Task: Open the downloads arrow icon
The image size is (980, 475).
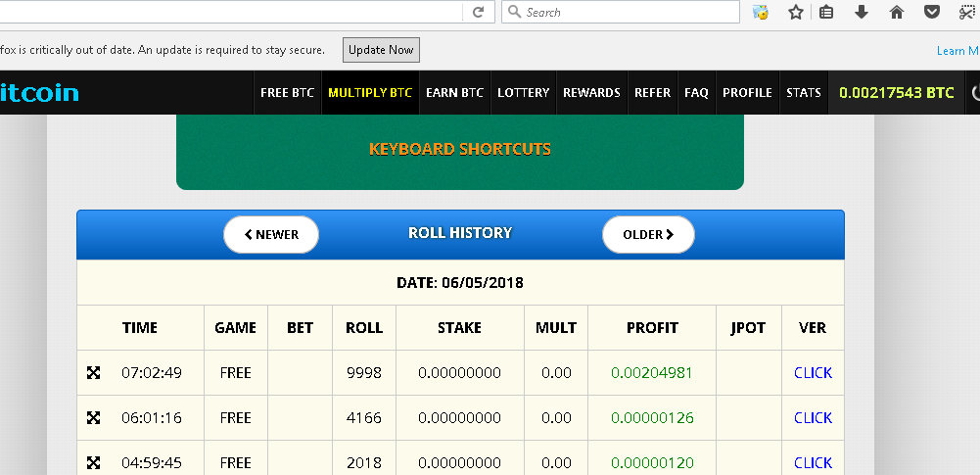Action: [x=862, y=12]
